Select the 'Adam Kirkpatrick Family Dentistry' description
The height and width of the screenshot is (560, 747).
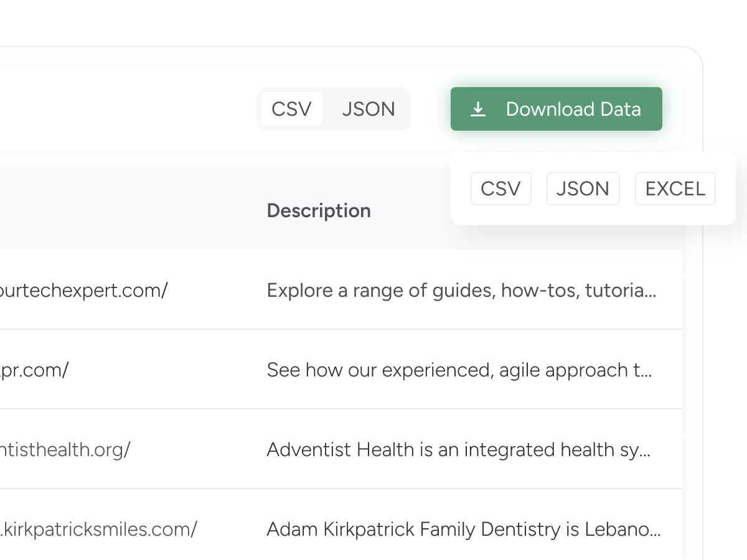coord(463,529)
